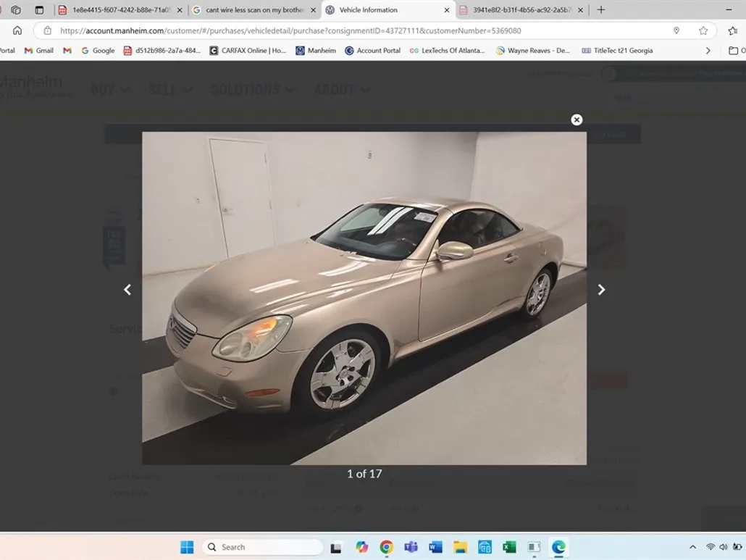Close the 'cant wire less scan' tab
Image resolution: width=746 pixels, height=560 pixels.
313,10
